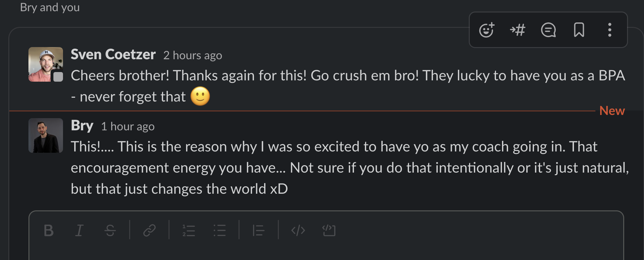Forward Sven's message to a channel
This screenshot has height=260, width=644.
(x=517, y=30)
